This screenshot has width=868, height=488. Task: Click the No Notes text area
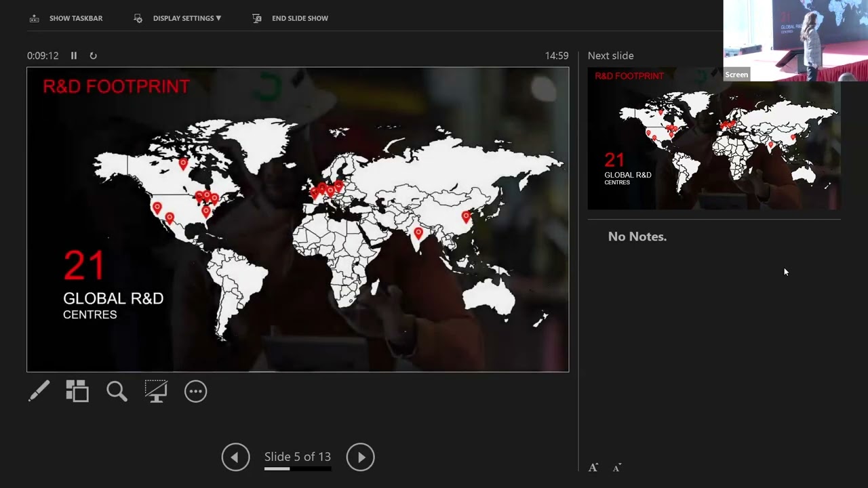[637, 237]
